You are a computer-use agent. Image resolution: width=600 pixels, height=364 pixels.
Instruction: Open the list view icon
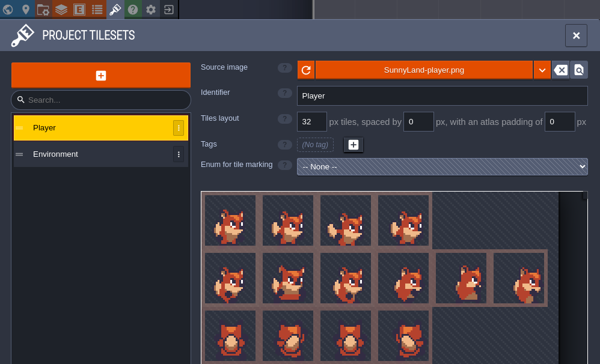(97, 10)
